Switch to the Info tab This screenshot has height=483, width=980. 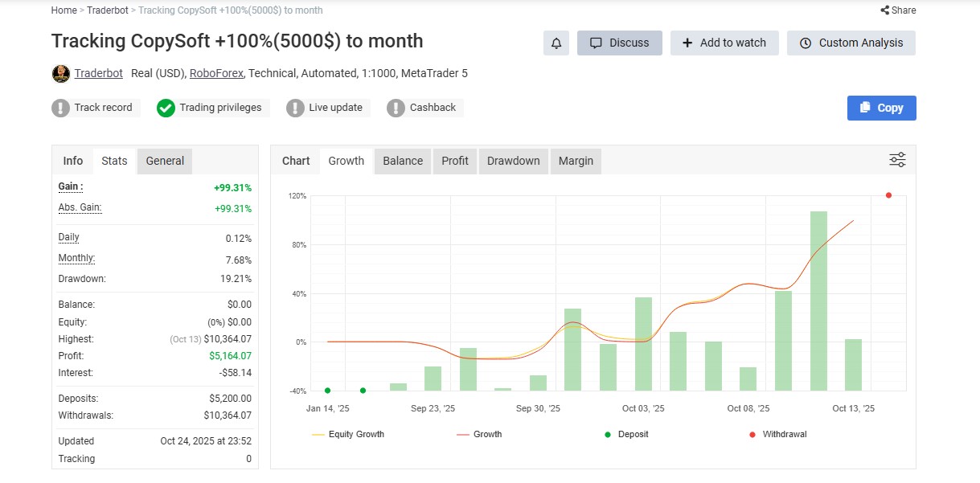pyautogui.click(x=73, y=161)
